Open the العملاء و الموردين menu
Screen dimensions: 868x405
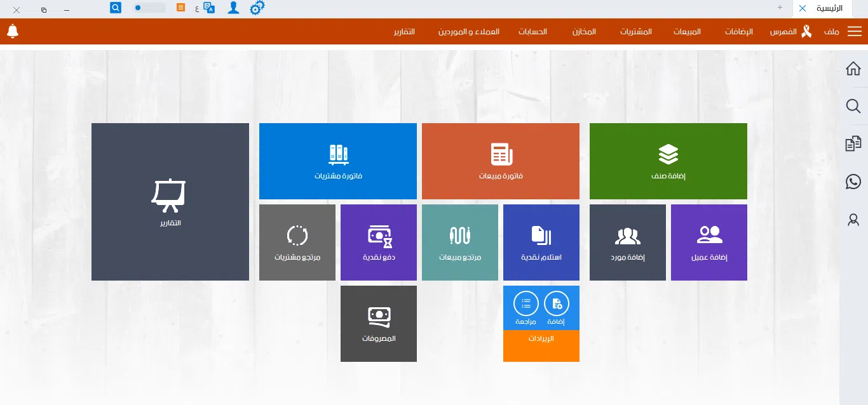468,32
